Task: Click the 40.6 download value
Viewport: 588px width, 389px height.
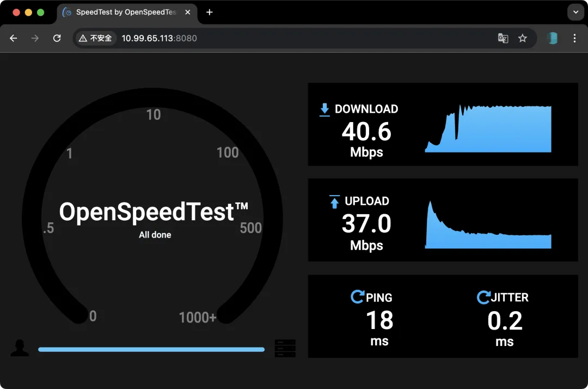Action: [366, 132]
